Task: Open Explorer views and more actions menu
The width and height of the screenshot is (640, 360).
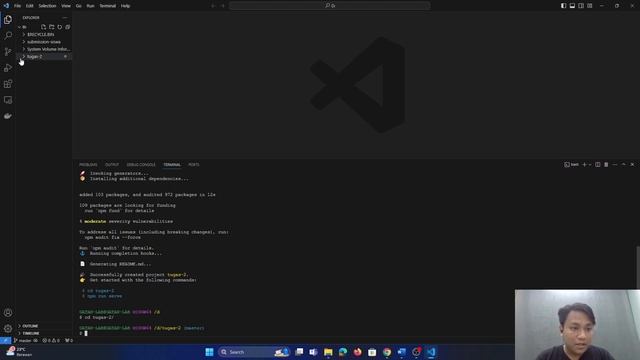Action: click(x=64, y=18)
